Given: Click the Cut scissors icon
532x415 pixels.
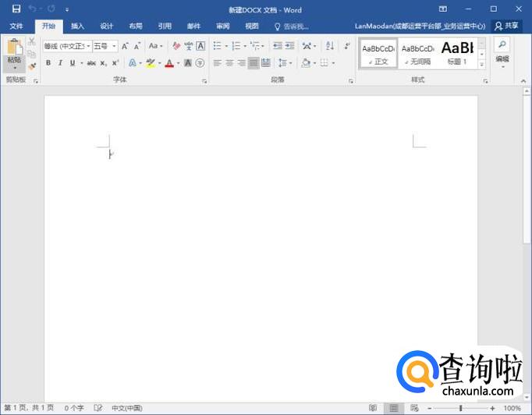Looking at the screenshot, I should coord(32,41).
